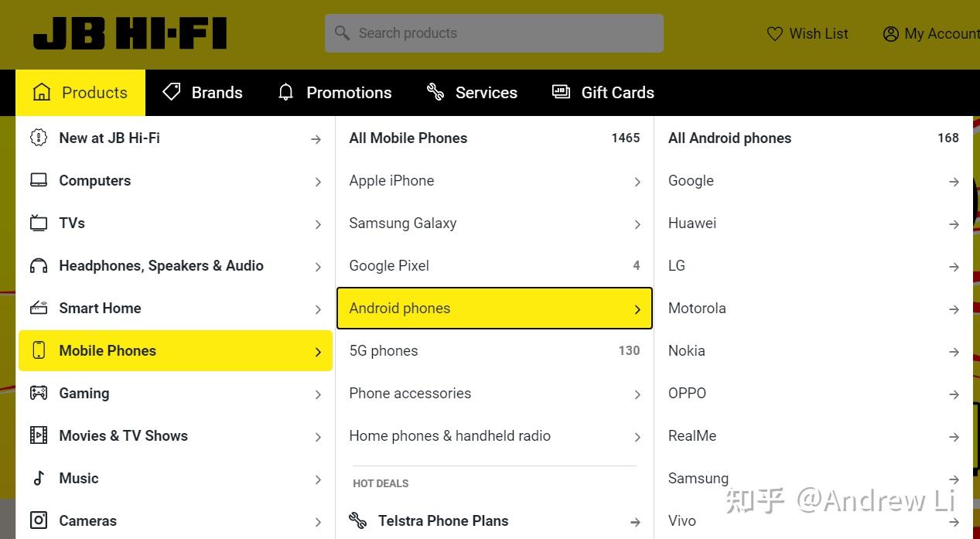Image resolution: width=980 pixels, height=539 pixels.
Task: Choose the RealMe brand
Action: point(814,435)
